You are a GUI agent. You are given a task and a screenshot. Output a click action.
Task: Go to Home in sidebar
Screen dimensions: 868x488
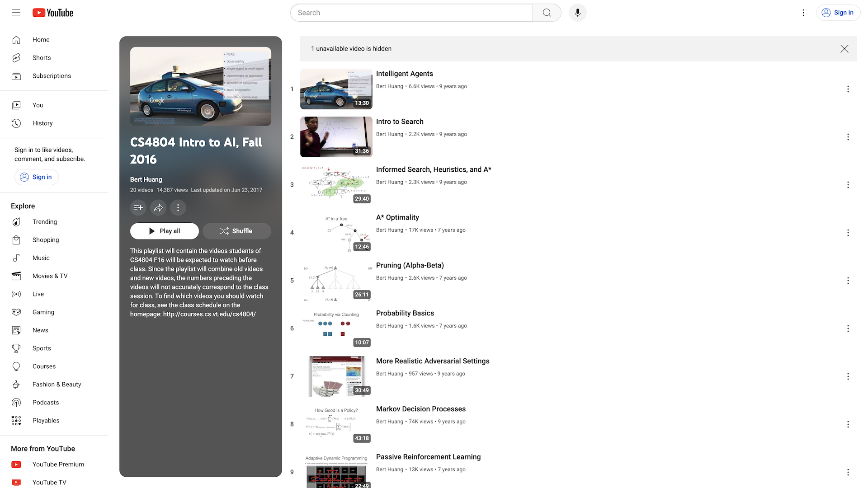click(54, 40)
